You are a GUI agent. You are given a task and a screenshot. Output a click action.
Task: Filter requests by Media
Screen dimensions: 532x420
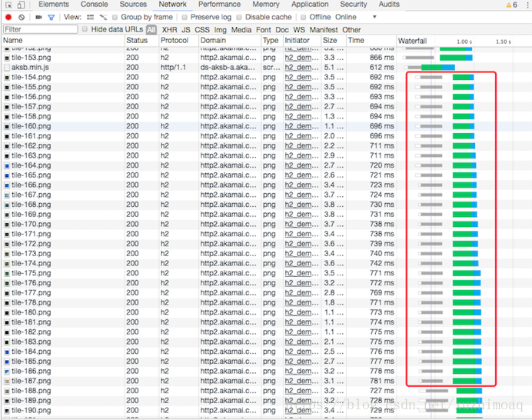click(x=241, y=30)
